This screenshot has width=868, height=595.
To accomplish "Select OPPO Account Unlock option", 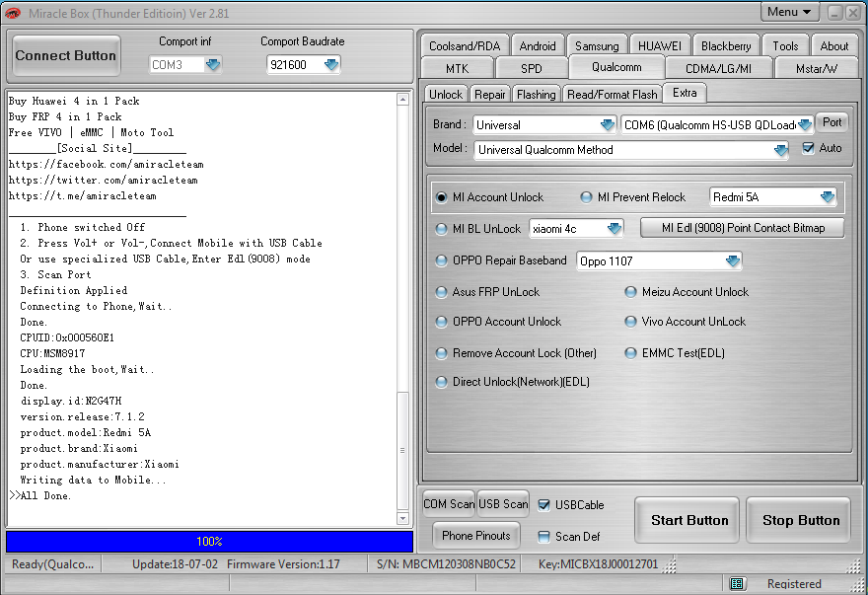I will [x=441, y=322].
